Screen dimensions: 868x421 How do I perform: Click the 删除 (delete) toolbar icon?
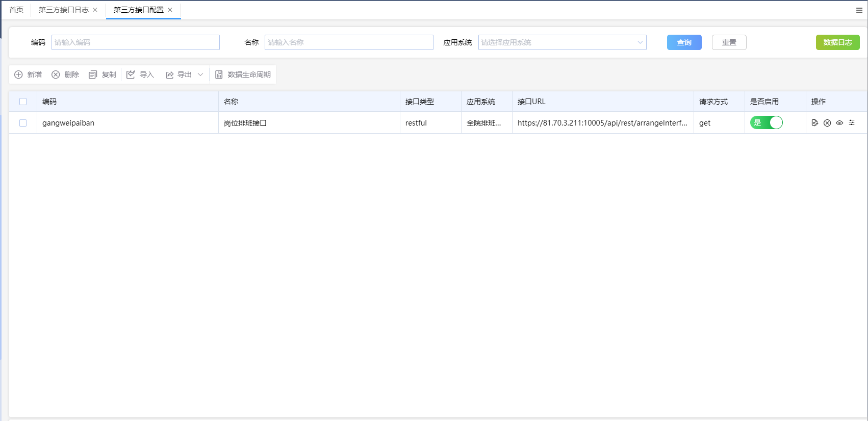point(56,75)
